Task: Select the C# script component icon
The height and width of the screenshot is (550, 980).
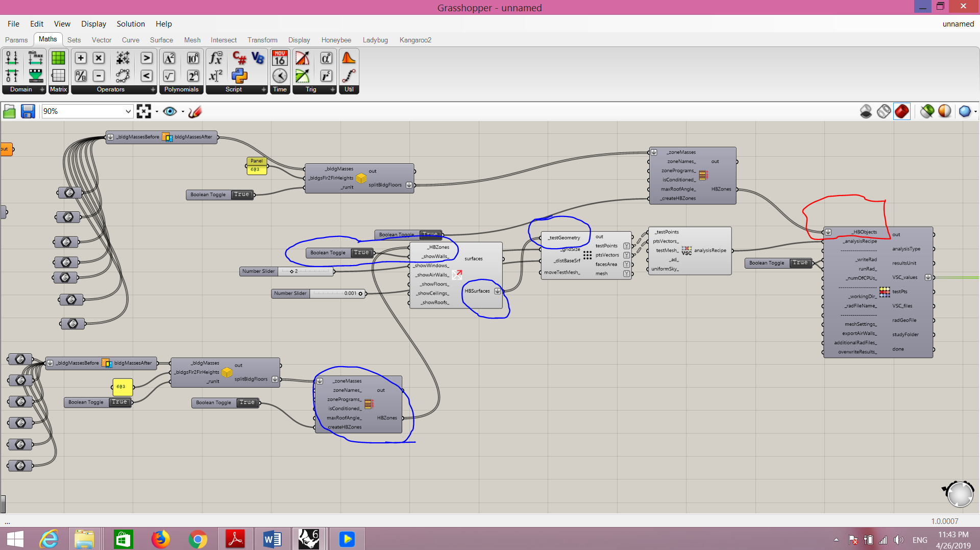Action: (239, 58)
